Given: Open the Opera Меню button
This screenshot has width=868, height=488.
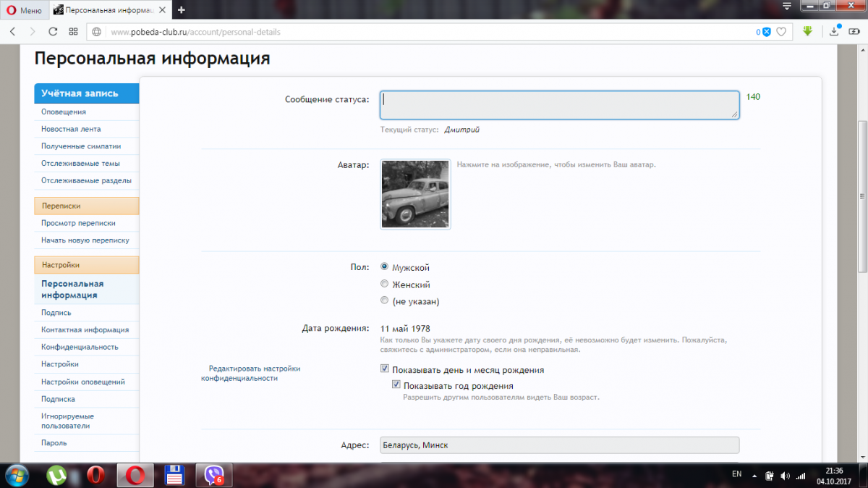Looking at the screenshot, I should point(24,10).
